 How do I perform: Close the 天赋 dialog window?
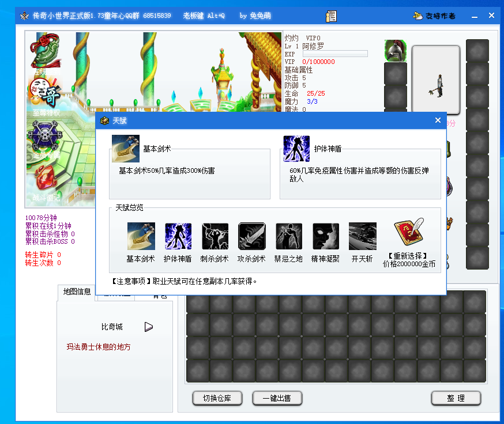point(438,120)
